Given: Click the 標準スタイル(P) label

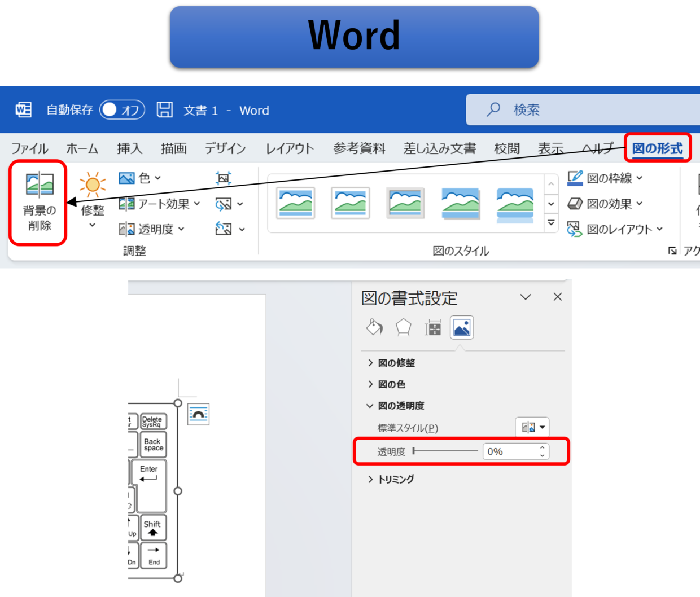Looking at the screenshot, I should [x=408, y=428].
